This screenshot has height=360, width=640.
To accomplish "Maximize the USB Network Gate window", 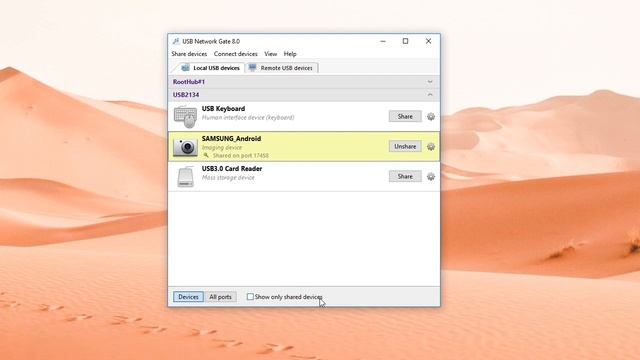I will click(x=405, y=41).
